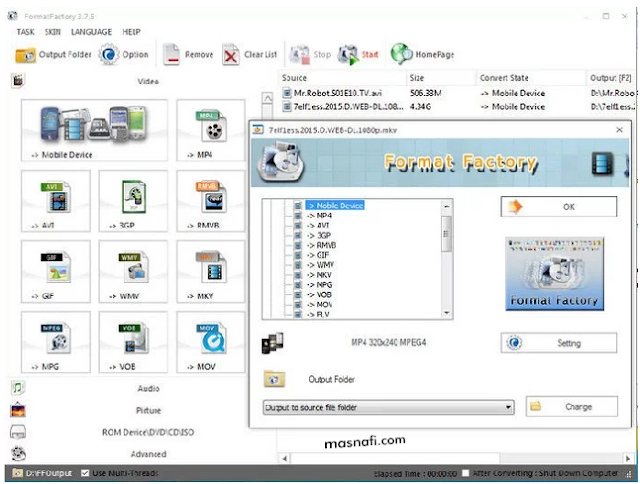Select the MKV conversion tile

point(211,271)
